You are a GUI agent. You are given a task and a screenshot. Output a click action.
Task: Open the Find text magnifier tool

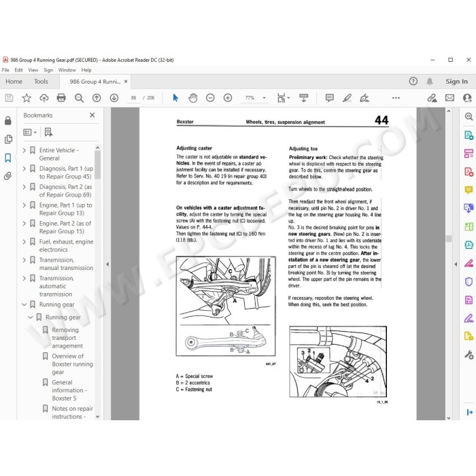[x=79, y=98]
